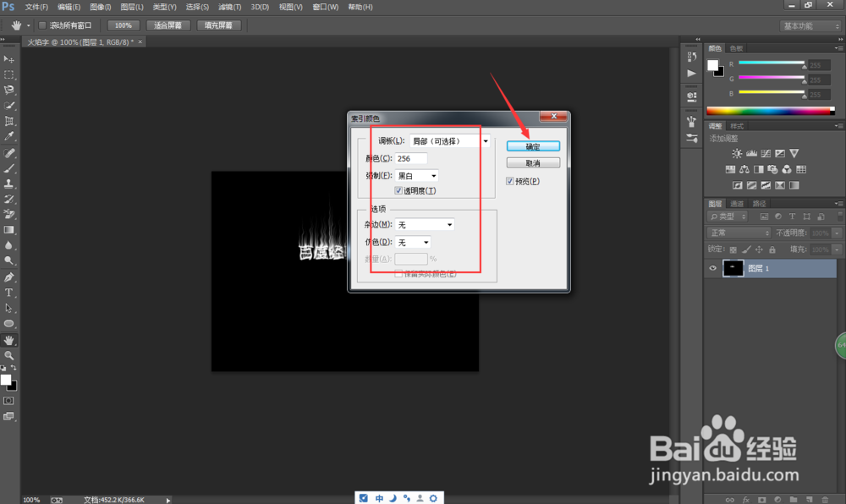Select the Pen tool

[x=9, y=277]
